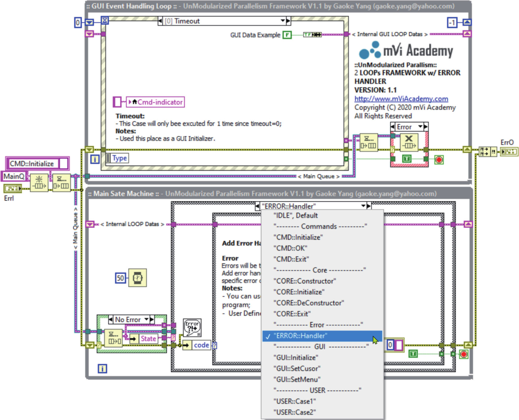Open the mViAcademy.com hyperlink
Viewport: 519px width, 420px height.
click(401, 99)
